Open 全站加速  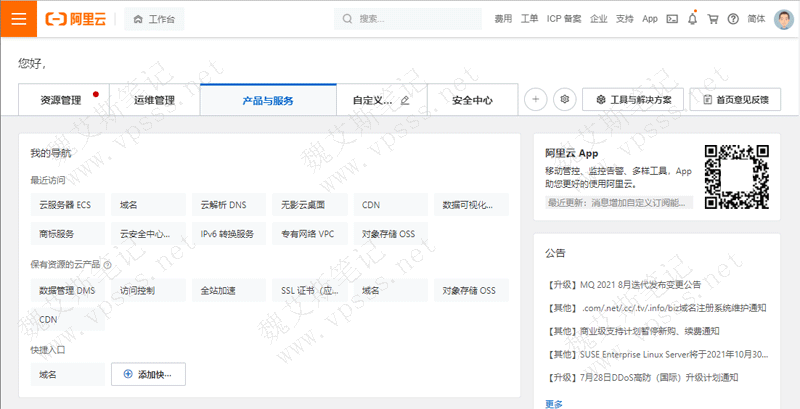(x=229, y=291)
